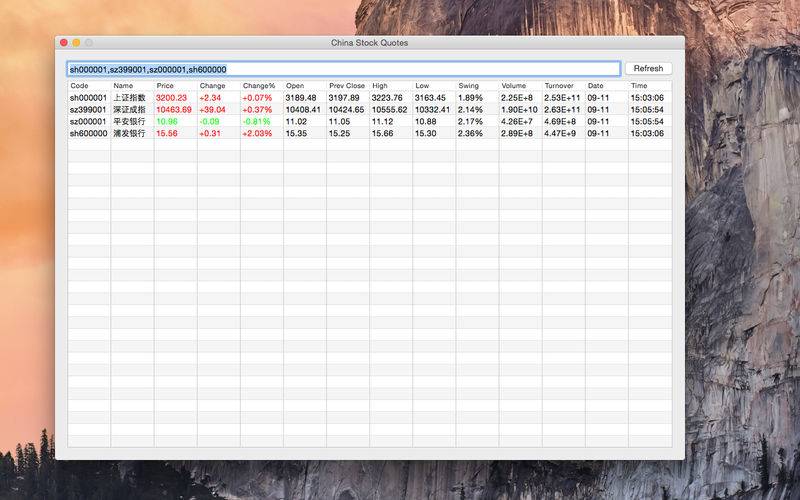Select the sh600000 code cell
The image size is (800, 500).
click(89, 133)
